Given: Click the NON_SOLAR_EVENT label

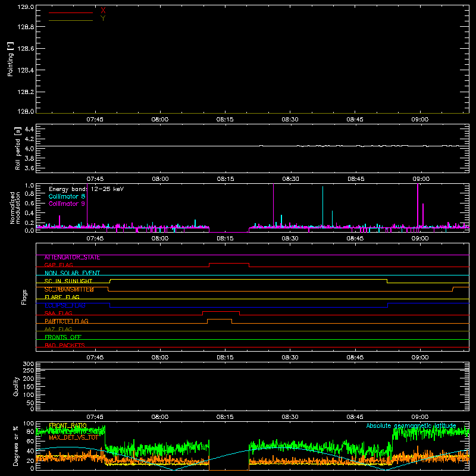Looking at the screenshot, I should [x=72, y=273].
